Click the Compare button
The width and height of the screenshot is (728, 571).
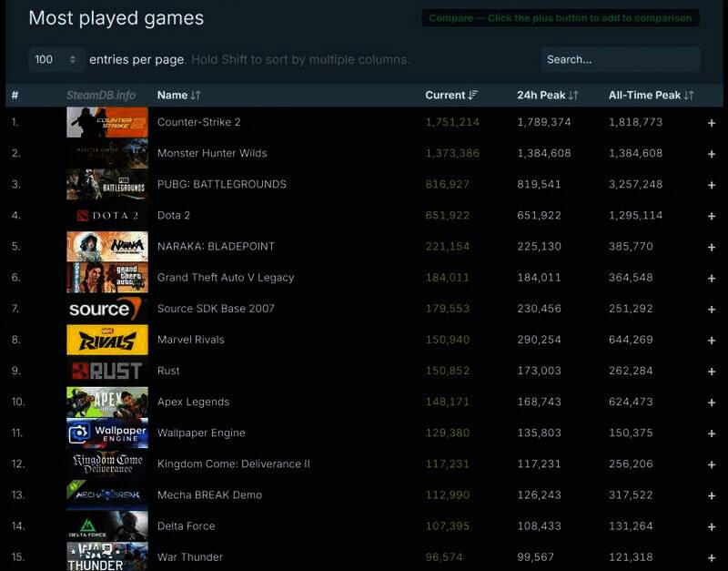(x=559, y=17)
